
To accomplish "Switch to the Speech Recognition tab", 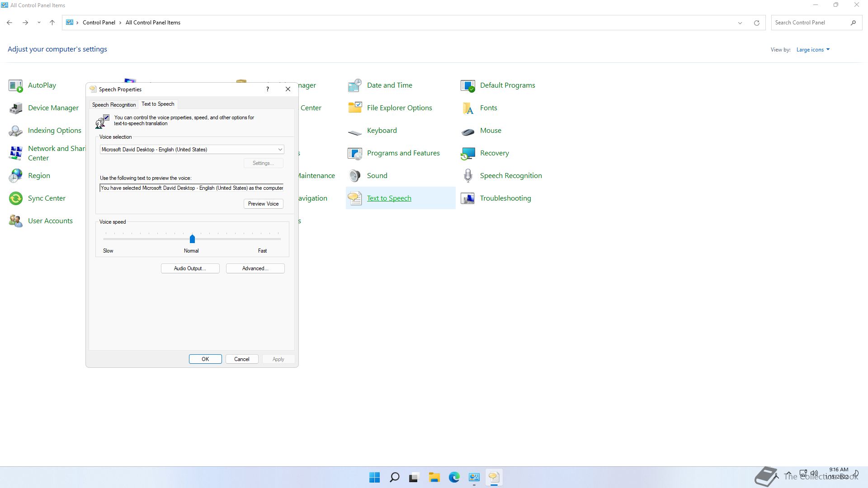I will coord(114,105).
